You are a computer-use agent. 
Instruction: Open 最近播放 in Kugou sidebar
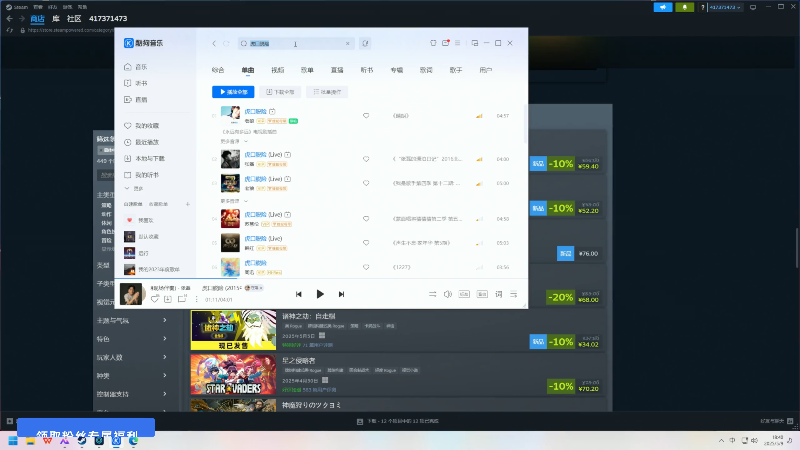[142, 142]
